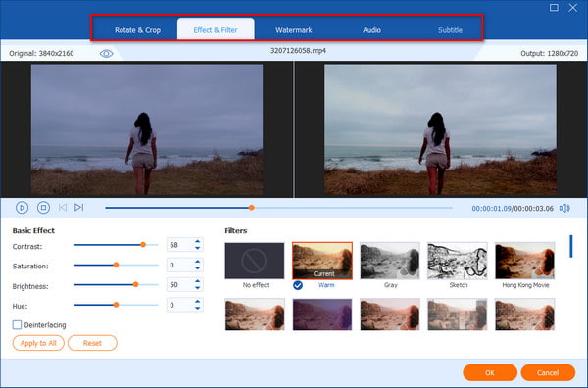Increase Saturation with the up arrow
The image size is (588, 388).
(197, 262)
